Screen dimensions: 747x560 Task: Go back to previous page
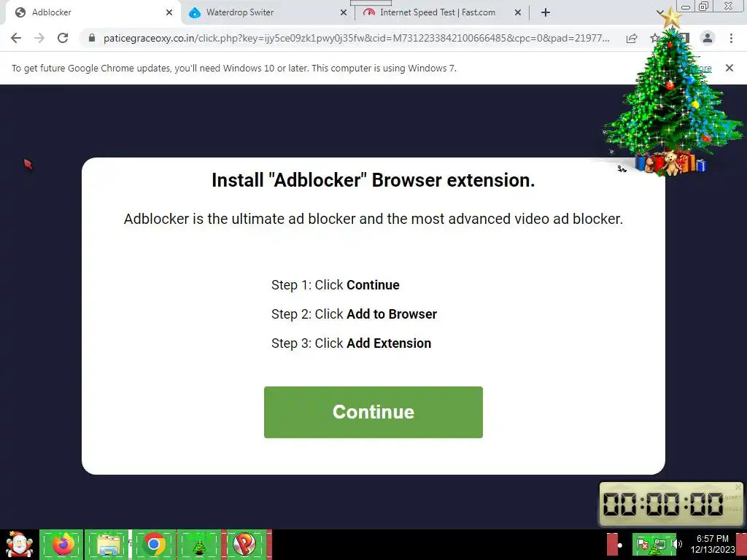pos(16,38)
